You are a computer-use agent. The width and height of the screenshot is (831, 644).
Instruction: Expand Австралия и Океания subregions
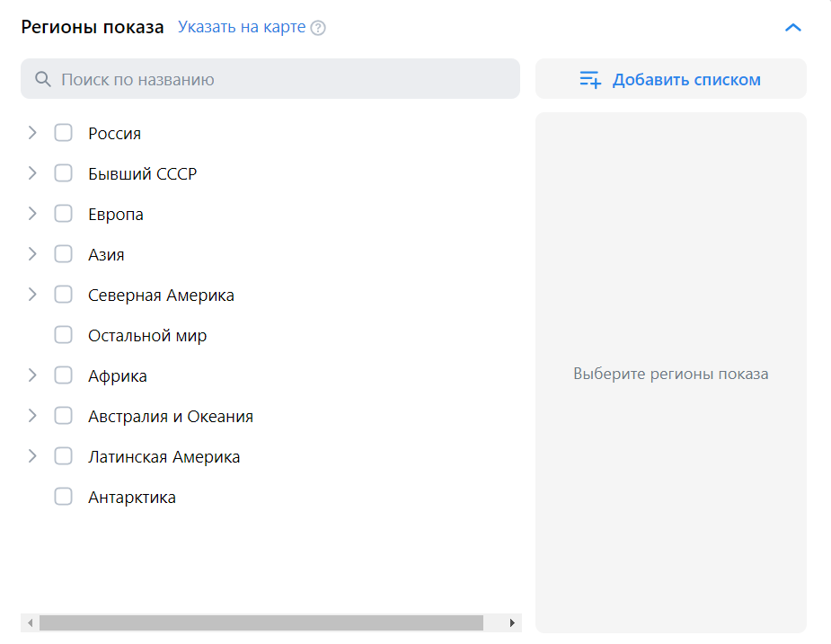click(x=32, y=416)
